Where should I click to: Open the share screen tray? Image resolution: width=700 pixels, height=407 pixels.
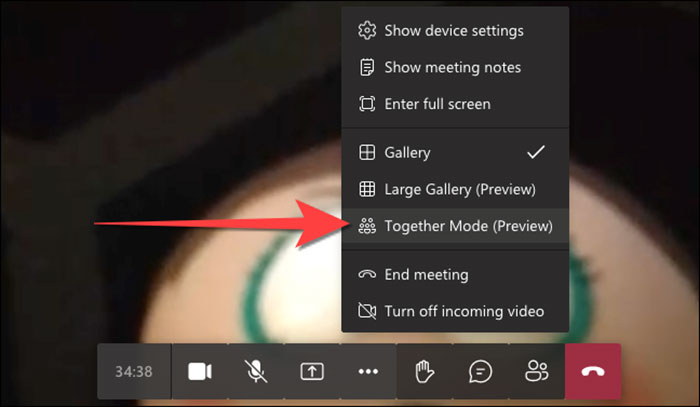(x=312, y=371)
